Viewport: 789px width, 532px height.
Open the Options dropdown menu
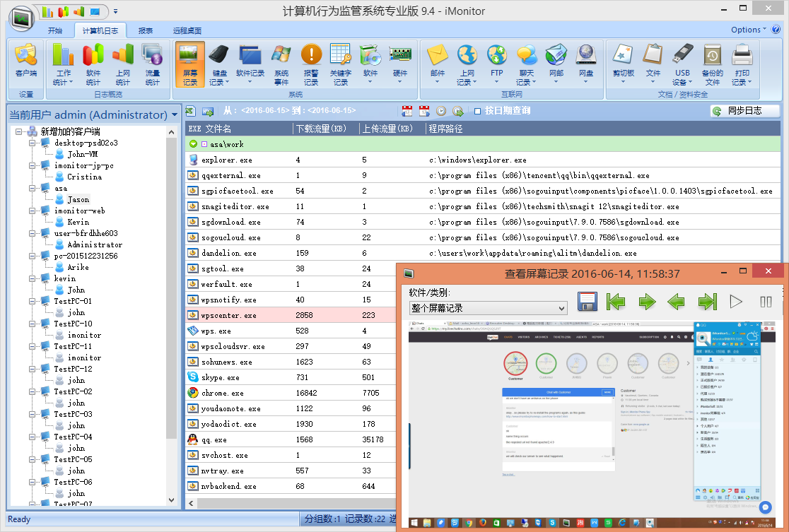(x=749, y=30)
